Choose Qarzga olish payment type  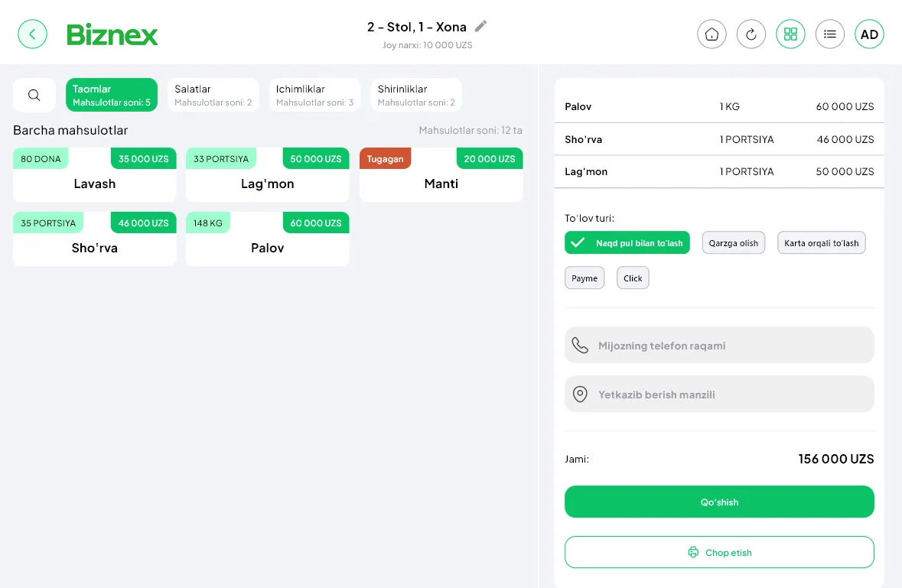[733, 243]
